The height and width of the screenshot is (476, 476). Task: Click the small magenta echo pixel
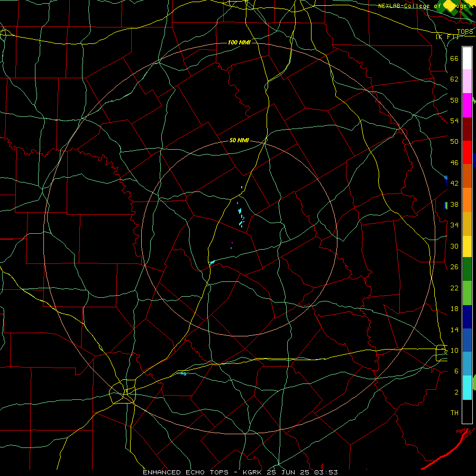pyautogui.click(x=232, y=243)
